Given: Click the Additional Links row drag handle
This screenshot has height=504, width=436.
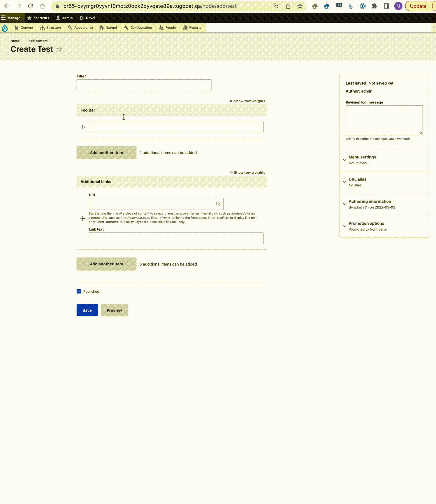Looking at the screenshot, I should [x=83, y=219].
